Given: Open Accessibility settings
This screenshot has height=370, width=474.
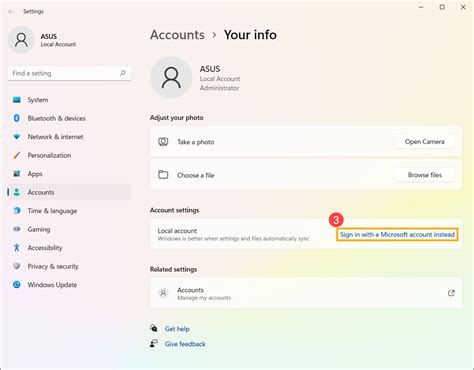Looking at the screenshot, I should tap(69, 248).
